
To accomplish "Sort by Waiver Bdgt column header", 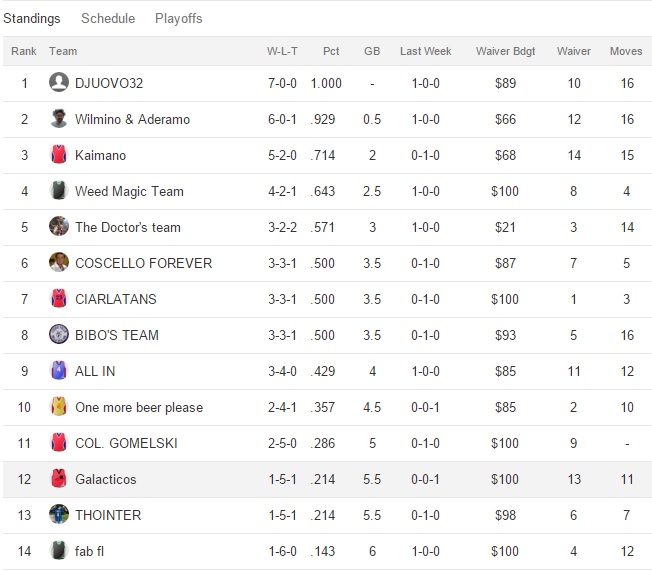I will [506, 51].
